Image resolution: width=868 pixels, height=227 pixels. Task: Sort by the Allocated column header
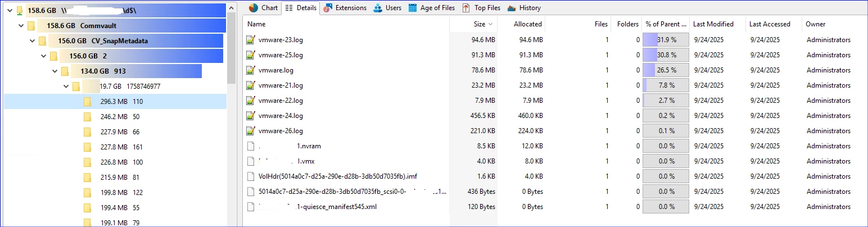point(521,24)
